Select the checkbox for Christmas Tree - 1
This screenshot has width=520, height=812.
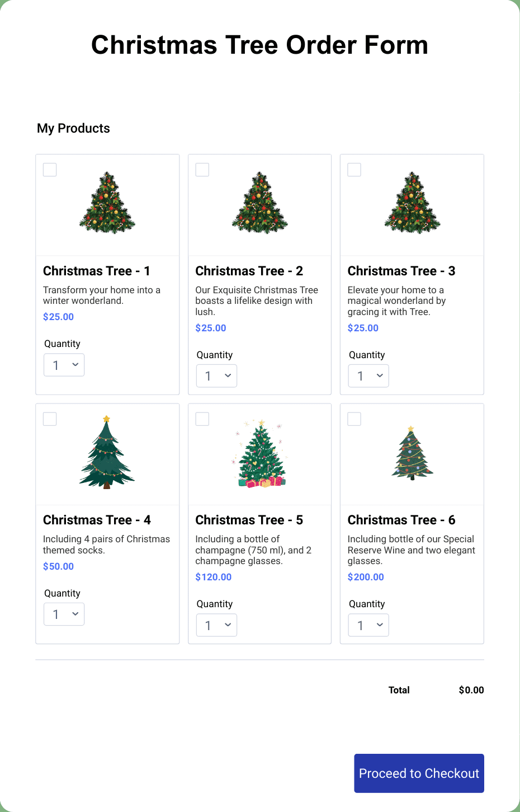pyautogui.click(x=50, y=170)
